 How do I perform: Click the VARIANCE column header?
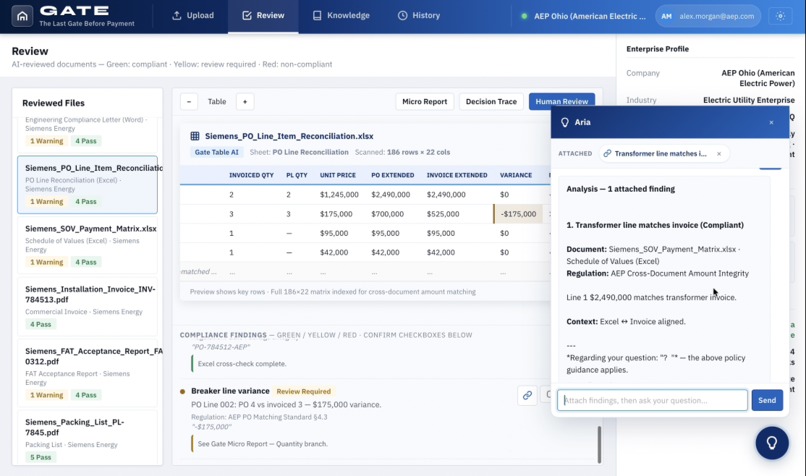tap(516, 175)
